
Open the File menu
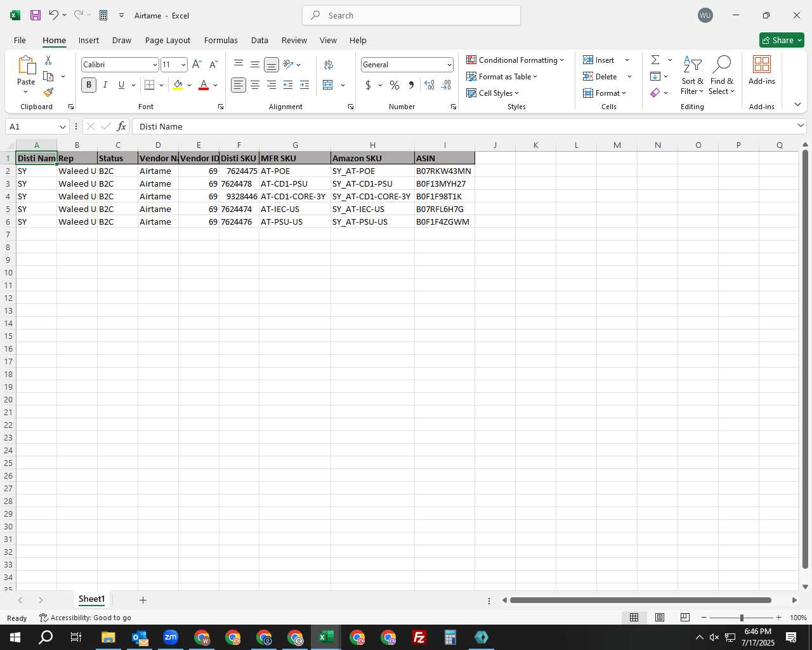coord(20,40)
